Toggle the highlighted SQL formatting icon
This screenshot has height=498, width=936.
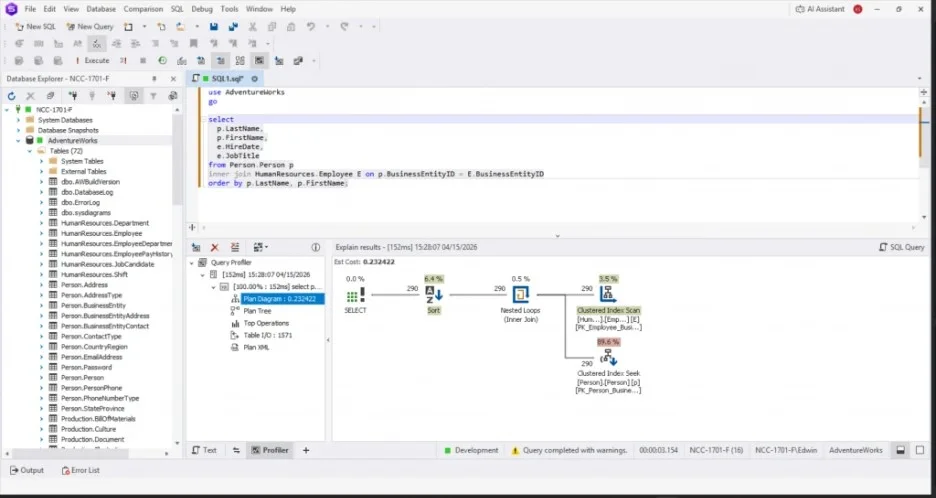point(97,44)
